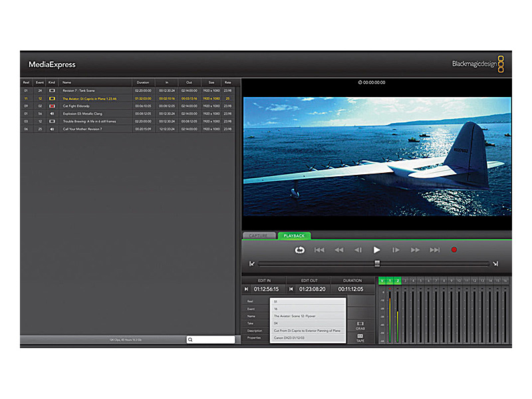Click the Edit In timecode 01:12:56:15
This screenshot has width=532, height=399.
coord(267,289)
